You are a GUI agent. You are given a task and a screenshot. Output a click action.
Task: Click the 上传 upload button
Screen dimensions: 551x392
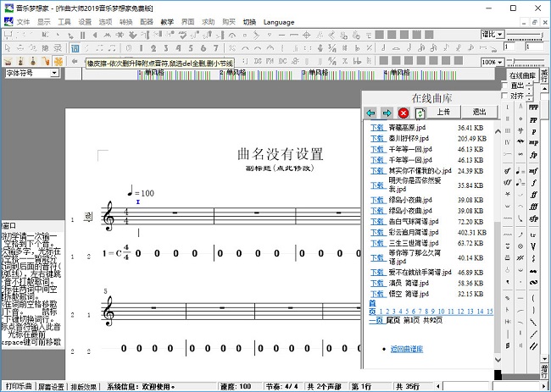point(443,113)
